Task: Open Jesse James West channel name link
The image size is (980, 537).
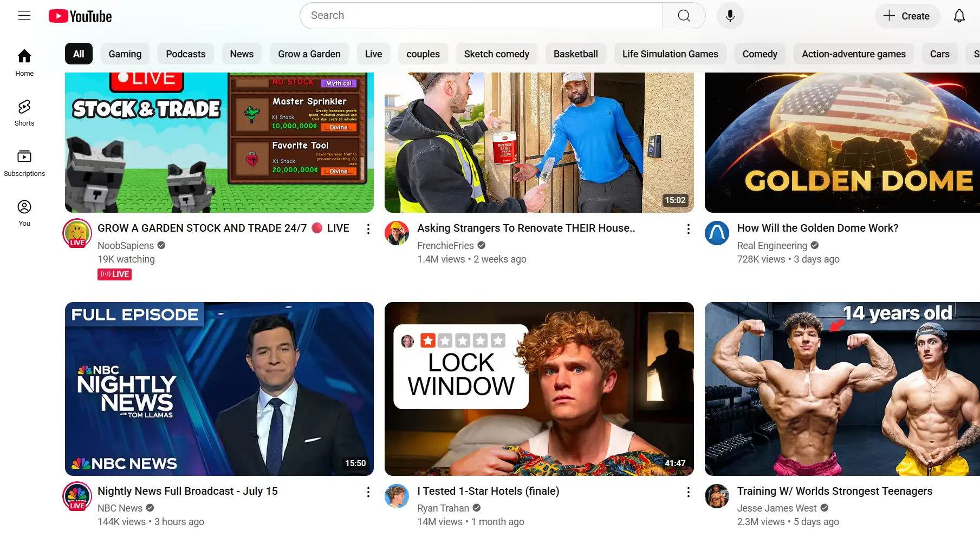Action: pos(777,508)
